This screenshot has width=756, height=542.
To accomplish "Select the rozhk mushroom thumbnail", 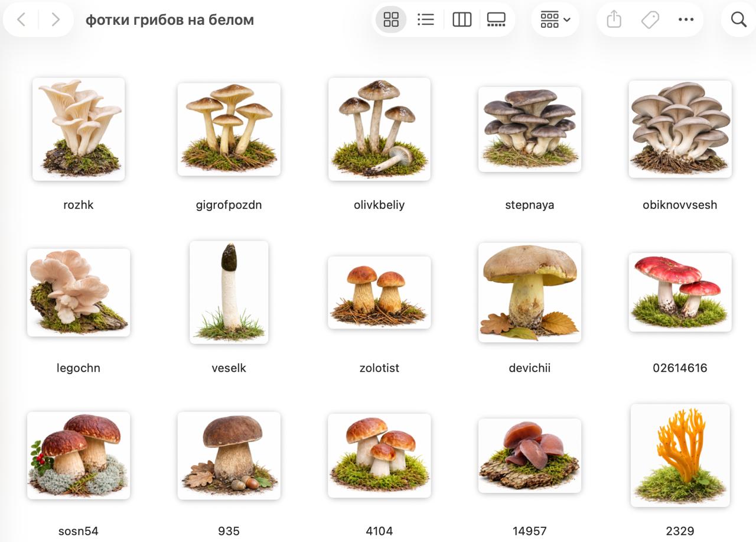I will 79,129.
